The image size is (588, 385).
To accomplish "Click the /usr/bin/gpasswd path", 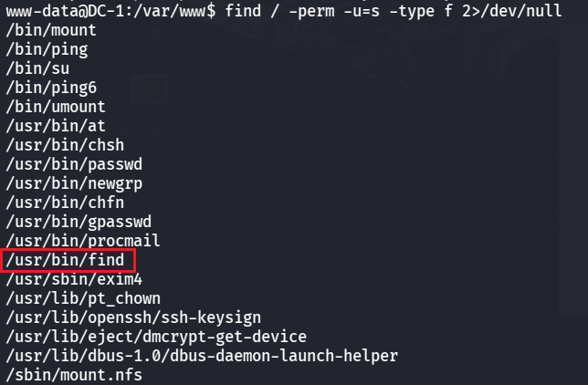I will pyautogui.click(x=79, y=222).
